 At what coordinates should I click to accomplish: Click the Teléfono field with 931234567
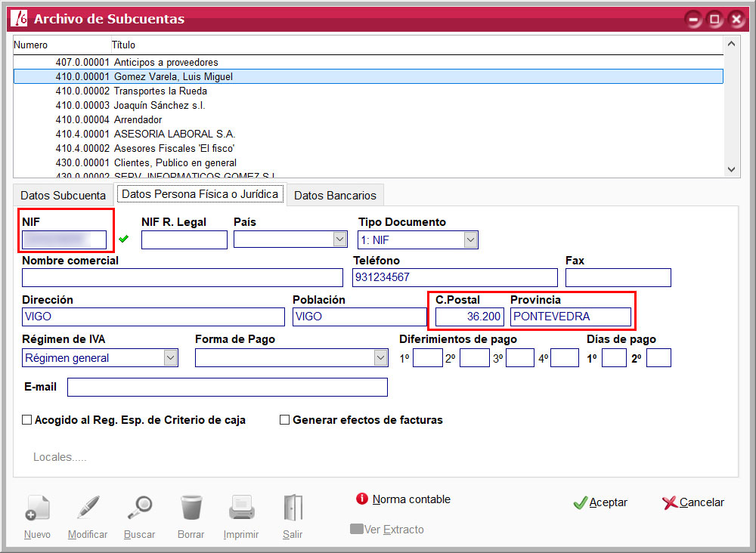coord(454,277)
